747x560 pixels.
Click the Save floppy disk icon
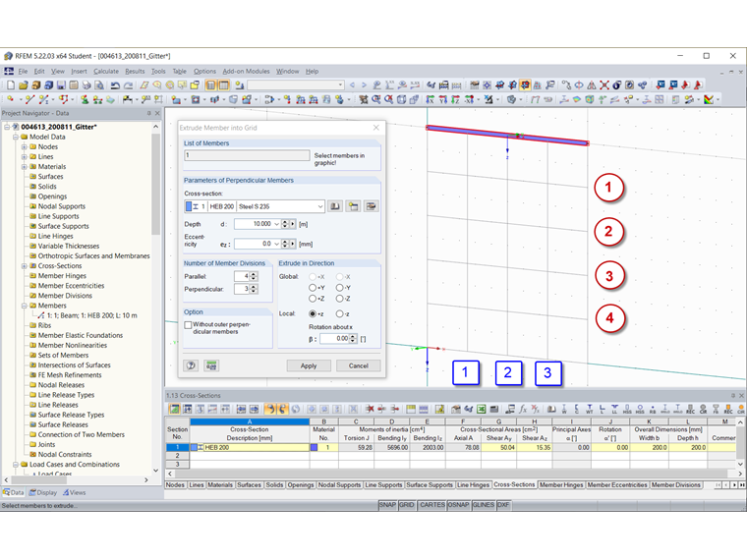pos(61,85)
